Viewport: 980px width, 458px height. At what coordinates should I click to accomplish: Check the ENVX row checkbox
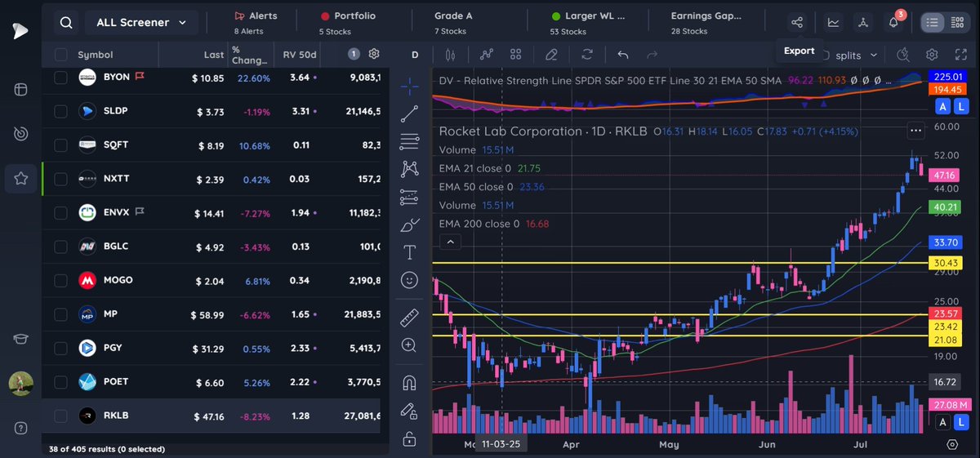click(x=60, y=213)
